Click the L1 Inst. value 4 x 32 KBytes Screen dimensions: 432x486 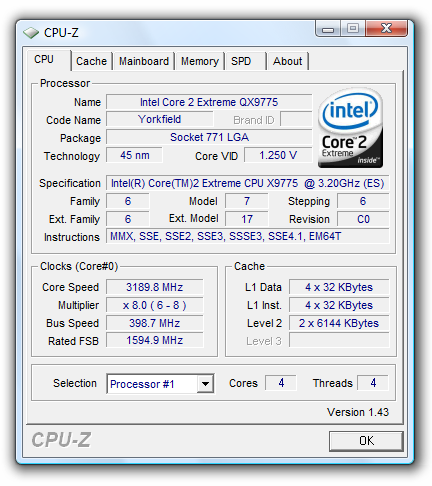(x=339, y=305)
